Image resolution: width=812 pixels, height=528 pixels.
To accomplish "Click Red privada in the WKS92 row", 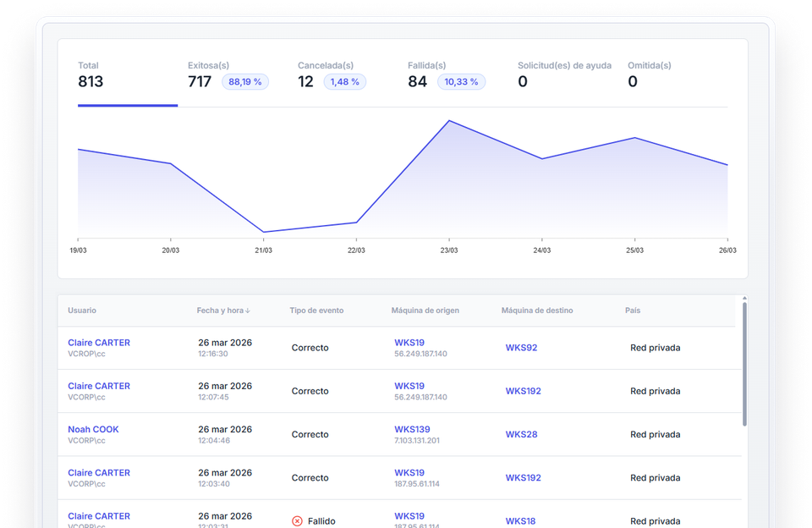I will 655,348.
